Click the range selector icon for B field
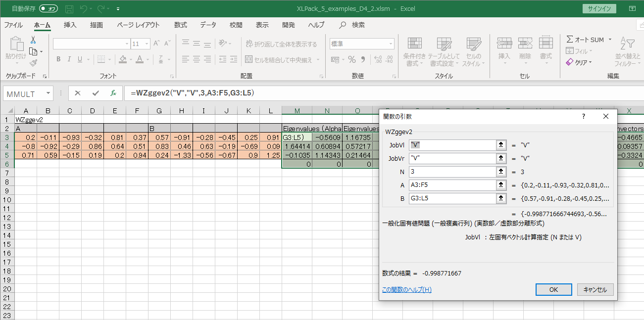The width and height of the screenshot is (644, 320). pos(501,199)
